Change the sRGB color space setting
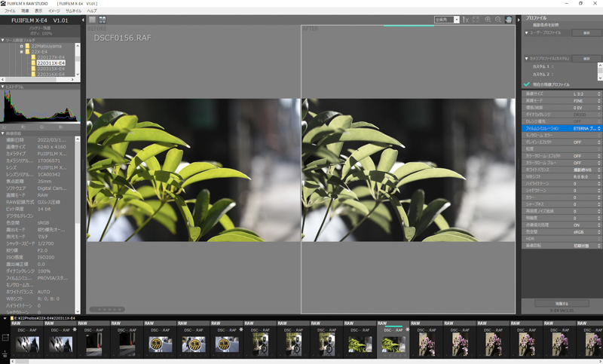 [x=562, y=232]
